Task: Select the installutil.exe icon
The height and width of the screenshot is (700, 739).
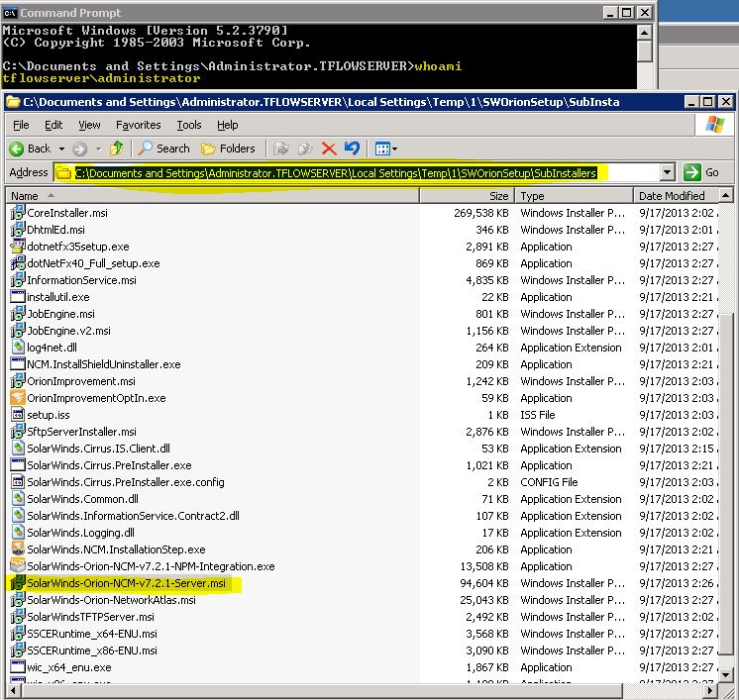Action: 18,297
